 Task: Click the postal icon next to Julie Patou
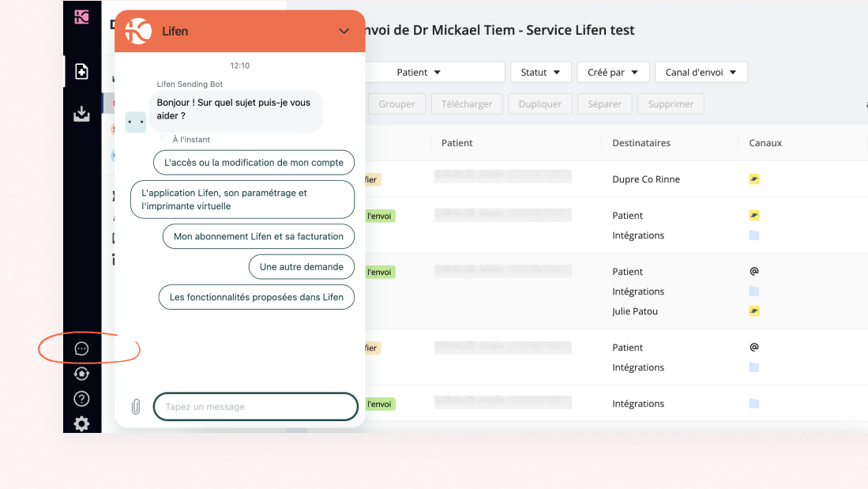[x=754, y=310]
